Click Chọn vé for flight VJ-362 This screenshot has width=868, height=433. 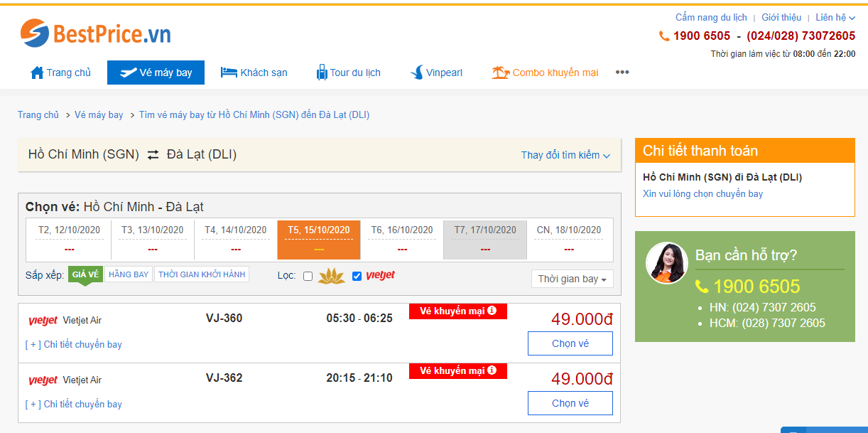coord(570,403)
